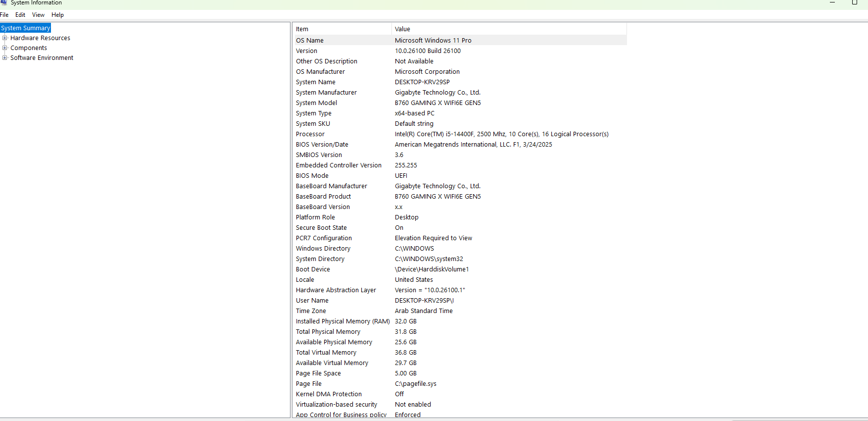
Task: Select the Software Environment tree item
Action: (42, 58)
